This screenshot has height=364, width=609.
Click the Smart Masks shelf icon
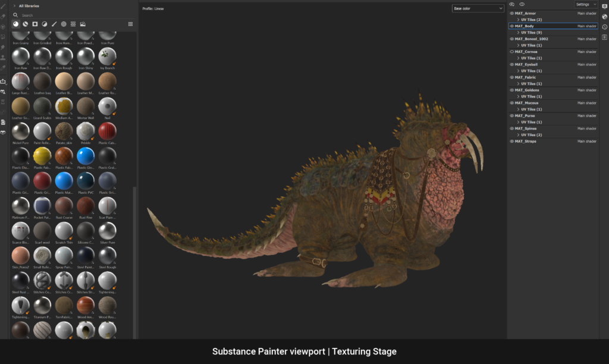(34, 24)
